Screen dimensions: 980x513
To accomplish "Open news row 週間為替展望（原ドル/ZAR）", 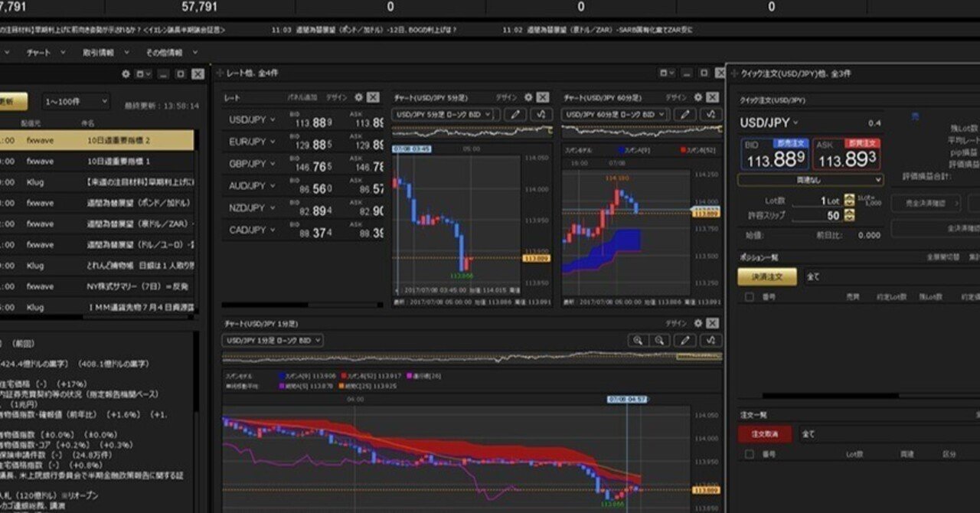I will (96, 224).
